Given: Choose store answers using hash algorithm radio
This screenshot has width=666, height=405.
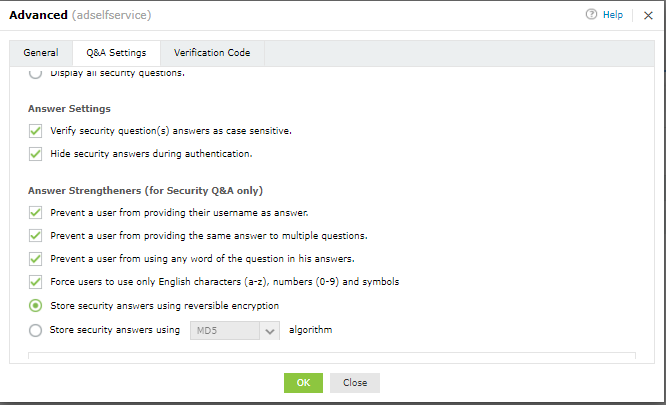Looking at the screenshot, I should click(x=36, y=330).
